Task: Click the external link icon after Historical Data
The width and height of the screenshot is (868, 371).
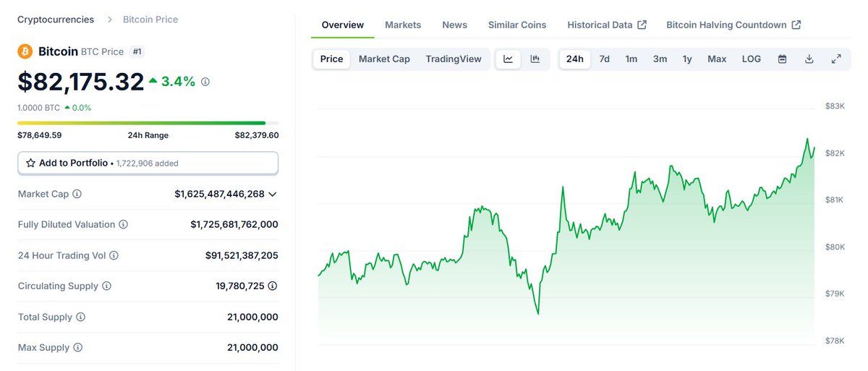Action: pyautogui.click(x=642, y=25)
